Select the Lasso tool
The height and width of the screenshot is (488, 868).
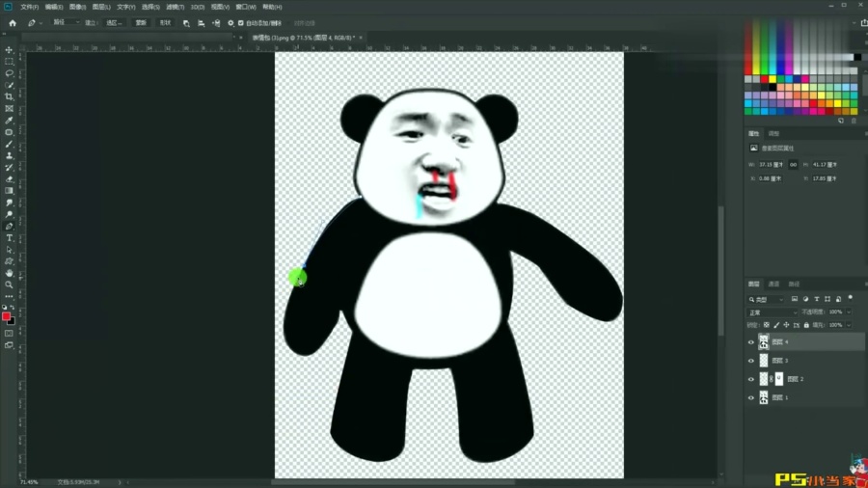pyautogui.click(x=9, y=73)
